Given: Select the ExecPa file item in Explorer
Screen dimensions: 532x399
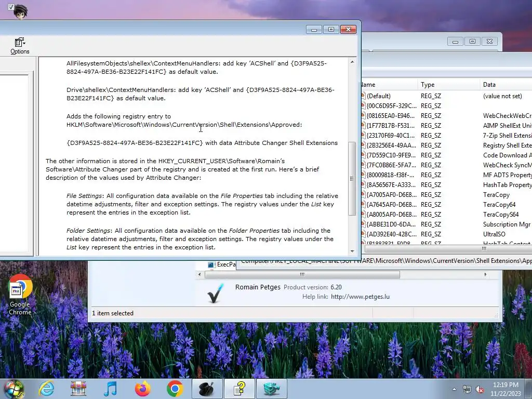Looking at the screenshot, I should pyautogui.click(x=221, y=264).
